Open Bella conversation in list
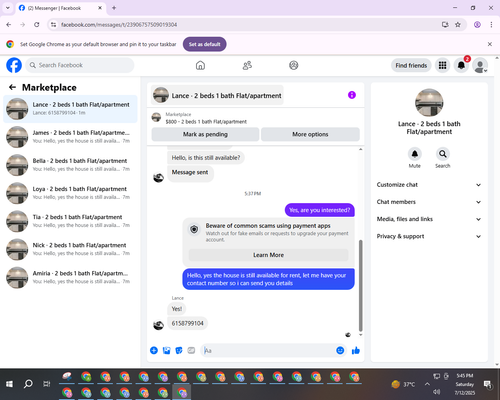 click(x=70, y=165)
